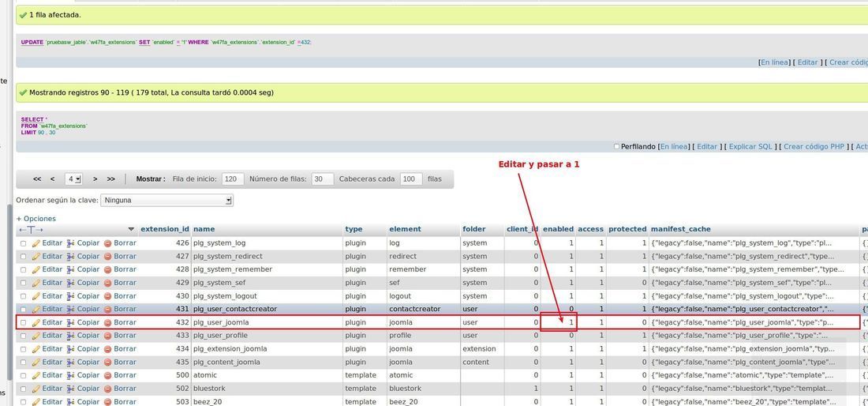Click En línea link beside the UPDATE query
Image resolution: width=868 pixels, height=406 pixels.
[x=774, y=62]
